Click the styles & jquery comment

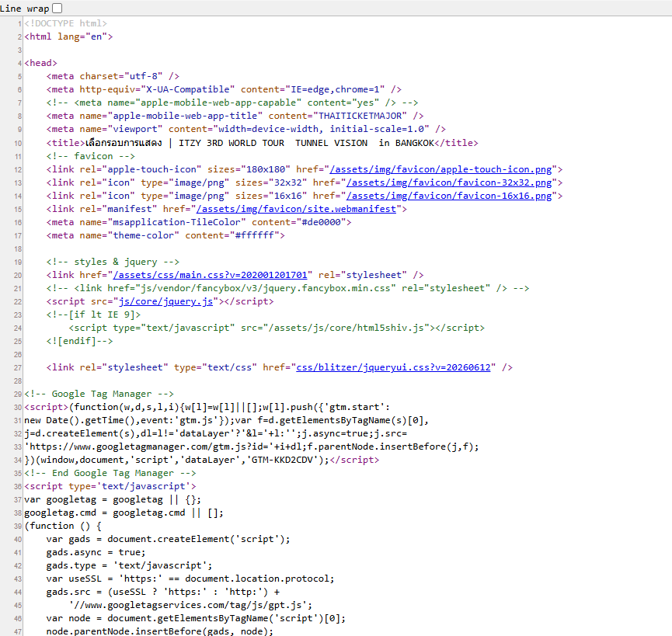pos(113,262)
